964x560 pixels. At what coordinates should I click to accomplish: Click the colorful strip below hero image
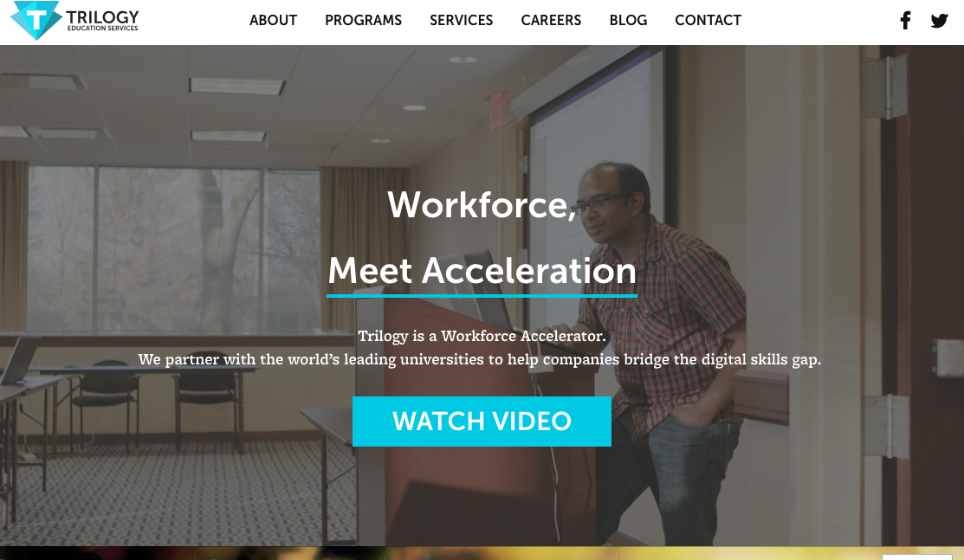click(482, 553)
